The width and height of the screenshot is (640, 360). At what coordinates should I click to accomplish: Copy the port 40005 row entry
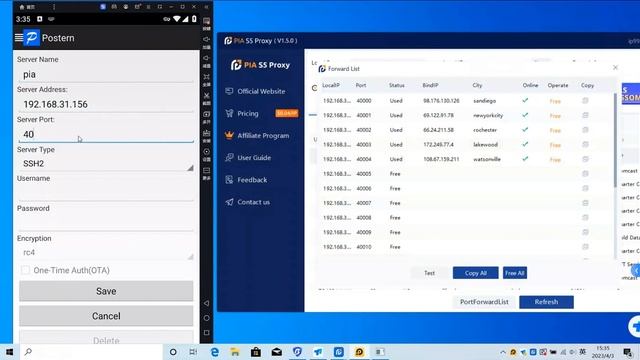point(585,174)
